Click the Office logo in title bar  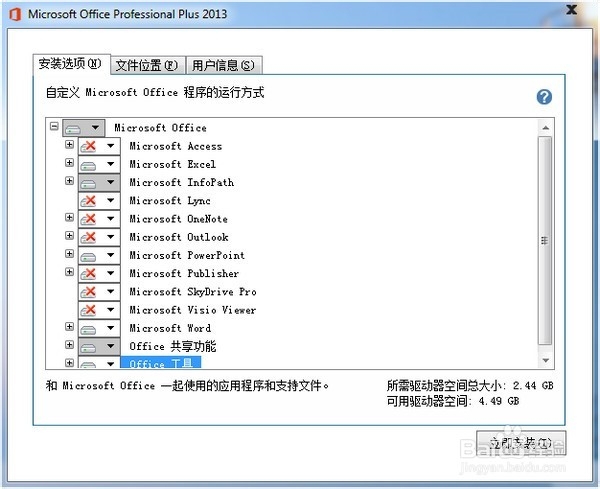(x=15, y=15)
